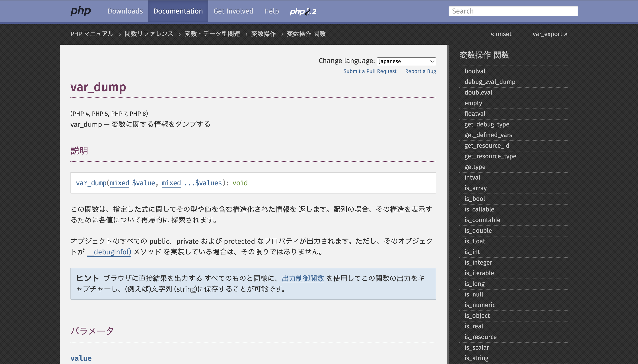
Task: Open gettype in sidebar
Action: click(475, 167)
